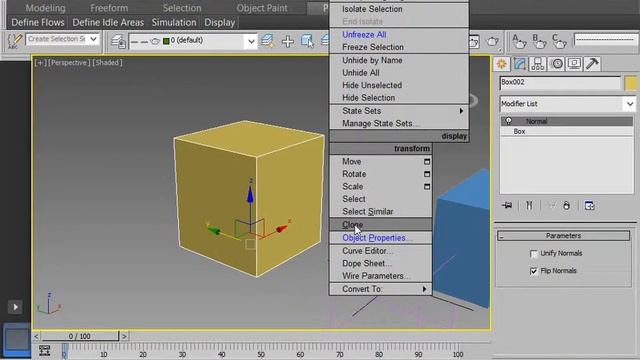640x360 pixels.
Task: Open the Modify command panel tab
Action: [520, 64]
